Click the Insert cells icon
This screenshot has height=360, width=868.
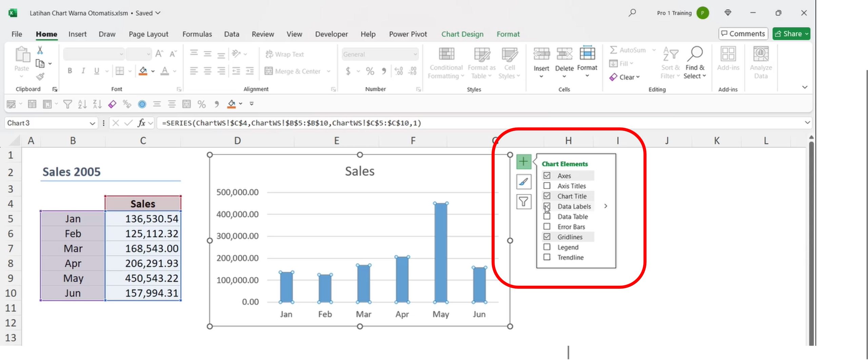point(541,54)
